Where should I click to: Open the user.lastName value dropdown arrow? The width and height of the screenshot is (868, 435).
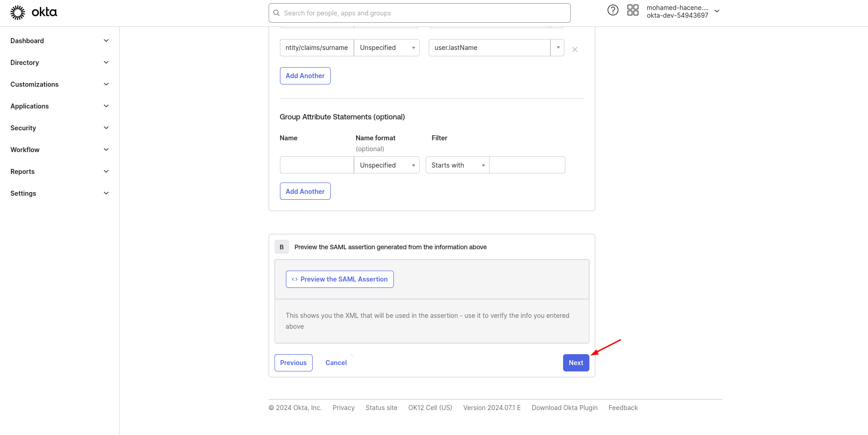pos(558,48)
